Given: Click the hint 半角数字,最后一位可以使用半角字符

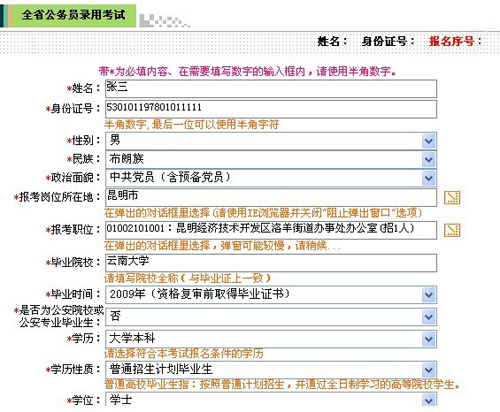Looking at the screenshot, I should click(x=192, y=125).
